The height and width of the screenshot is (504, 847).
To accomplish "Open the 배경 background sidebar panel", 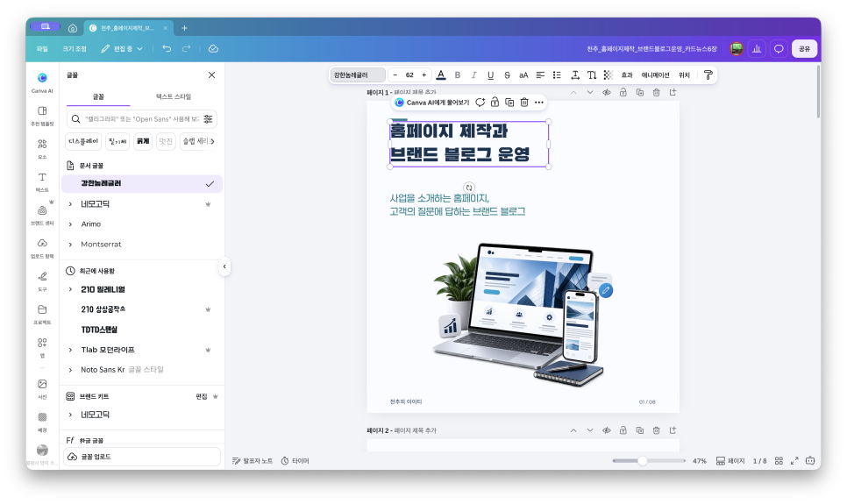I will click(42, 422).
